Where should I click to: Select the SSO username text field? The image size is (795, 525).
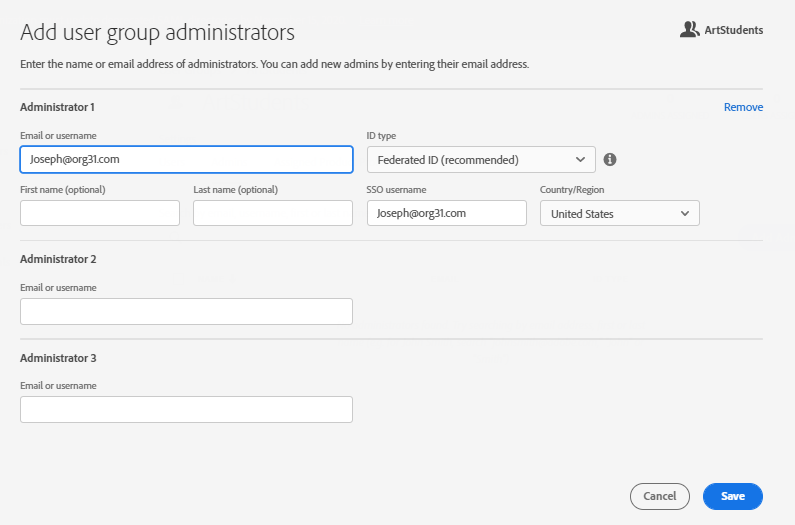click(x=446, y=213)
